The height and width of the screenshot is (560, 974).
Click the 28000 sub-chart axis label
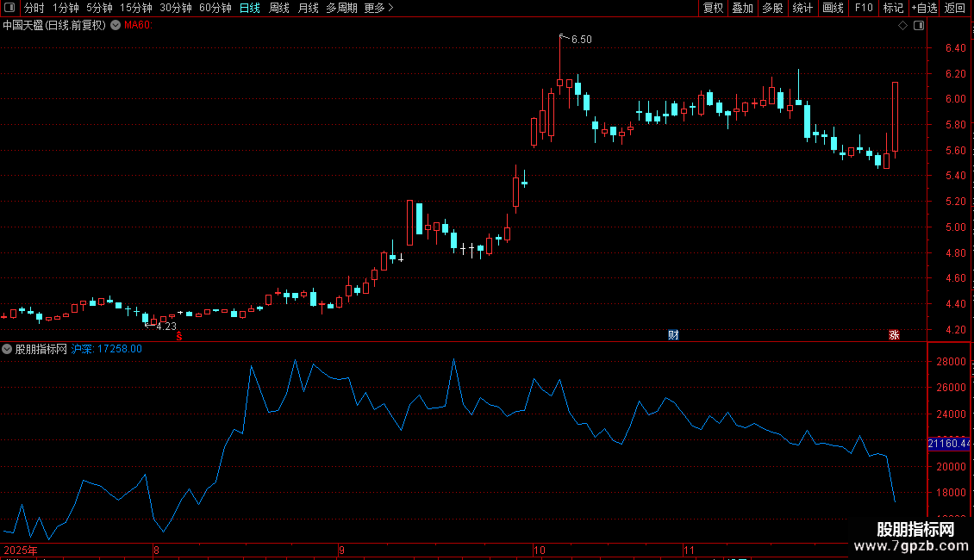[951, 362]
